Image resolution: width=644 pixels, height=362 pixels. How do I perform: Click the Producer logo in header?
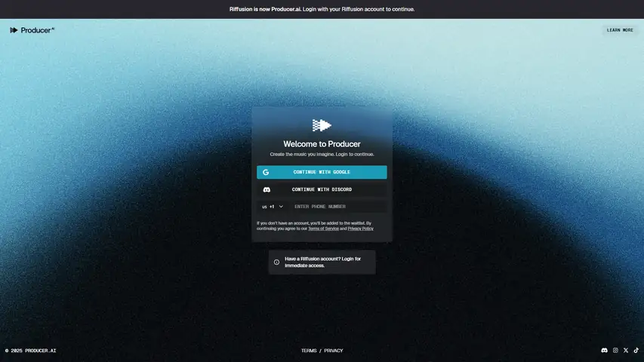pyautogui.click(x=32, y=30)
